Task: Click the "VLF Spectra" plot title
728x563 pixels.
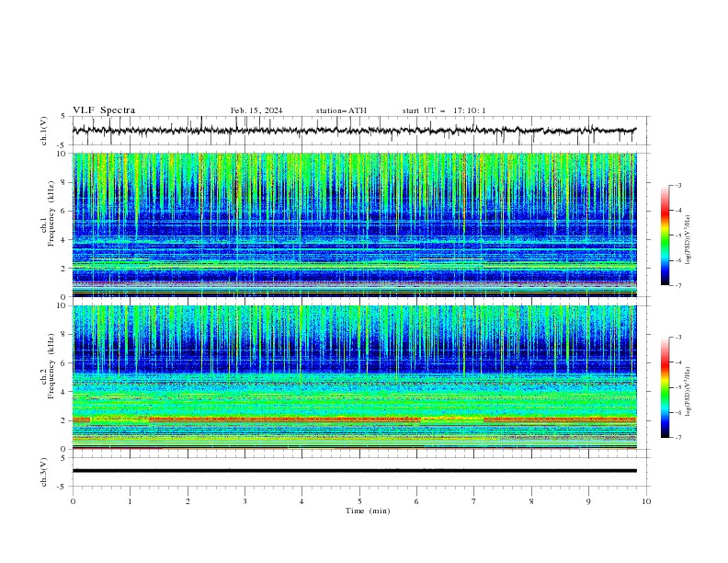Action: tap(104, 110)
